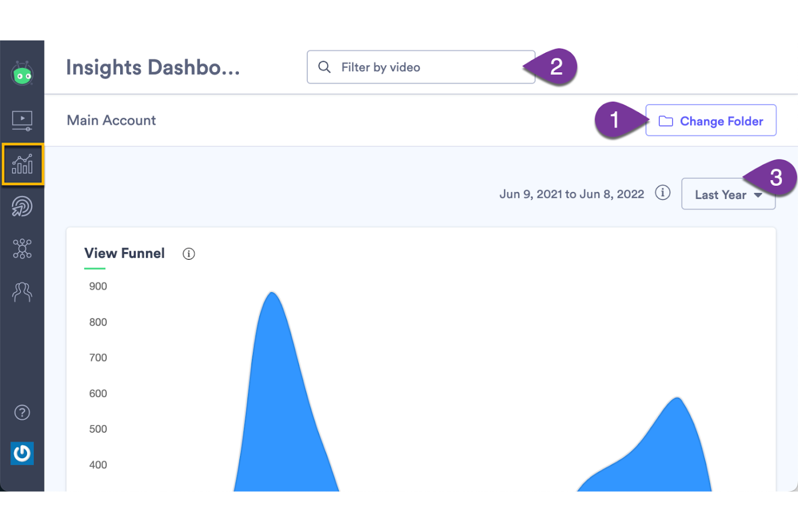Click the help question mark icon

tap(22, 412)
